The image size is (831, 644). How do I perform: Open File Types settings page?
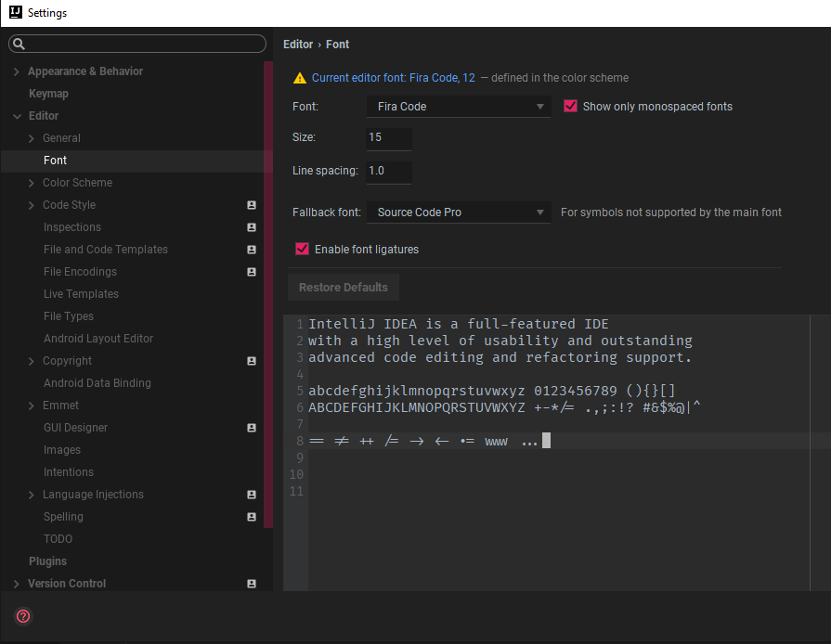(x=69, y=316)
